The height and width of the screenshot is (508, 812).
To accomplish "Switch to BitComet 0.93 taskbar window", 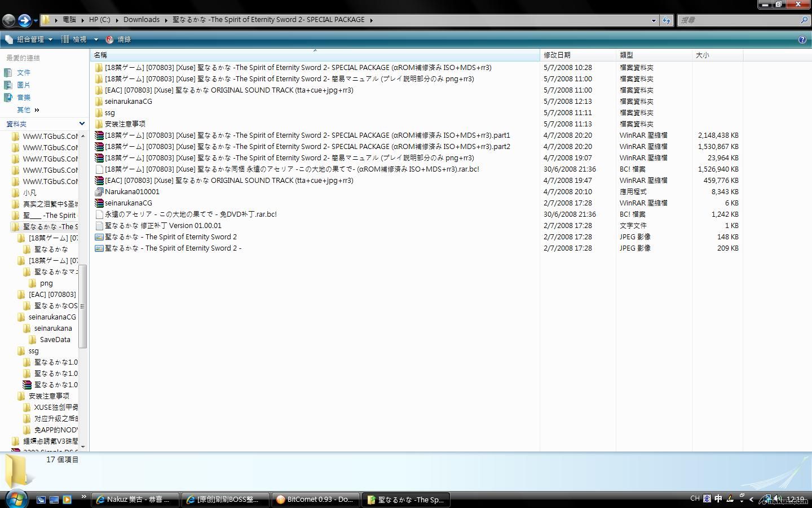I will coord(315,500).
